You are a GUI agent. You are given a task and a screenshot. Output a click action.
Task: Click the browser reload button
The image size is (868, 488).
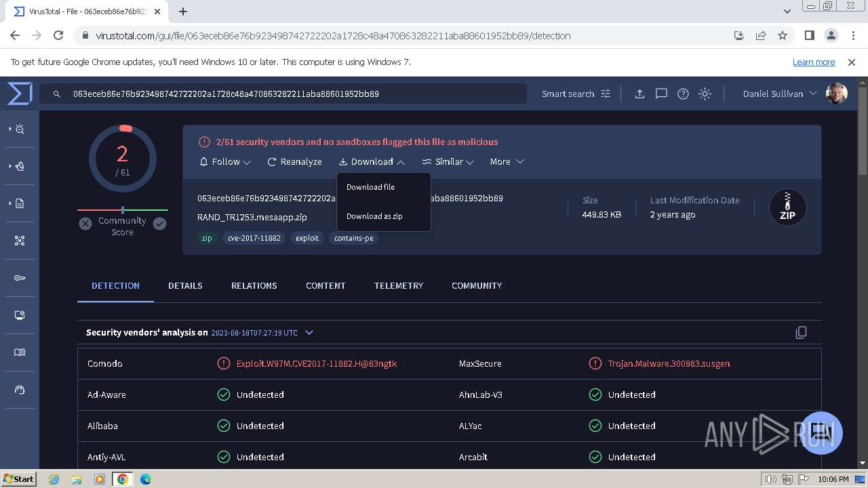point(58,35)
